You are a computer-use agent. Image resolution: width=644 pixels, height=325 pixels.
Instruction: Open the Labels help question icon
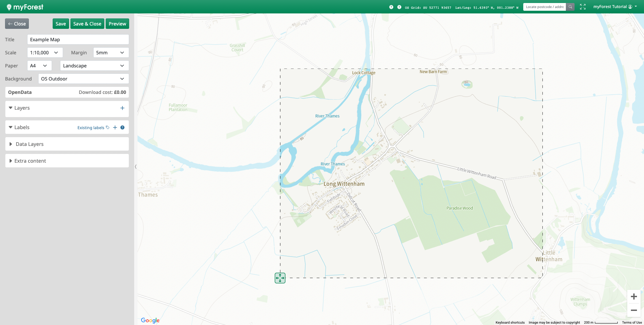pos(122,127)
